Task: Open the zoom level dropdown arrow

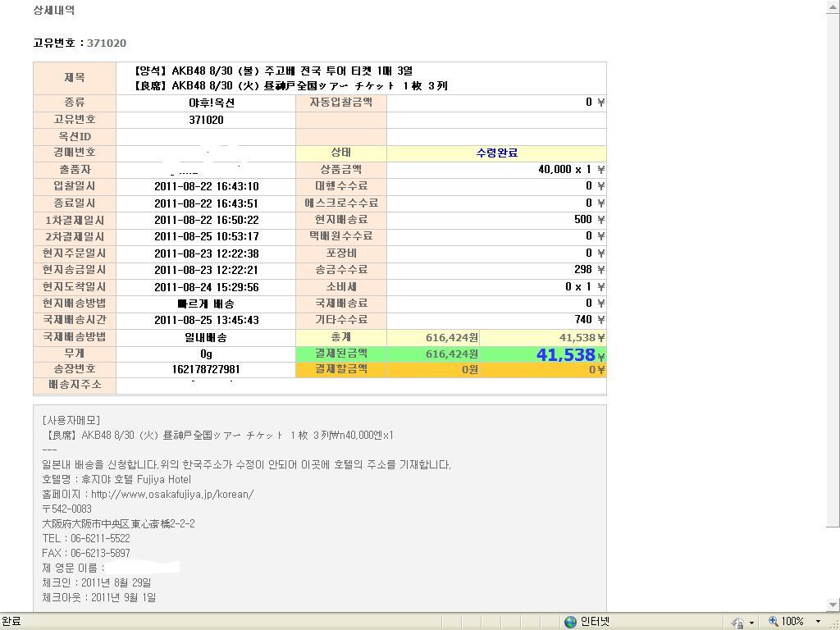Action: [x=818, y=622]
